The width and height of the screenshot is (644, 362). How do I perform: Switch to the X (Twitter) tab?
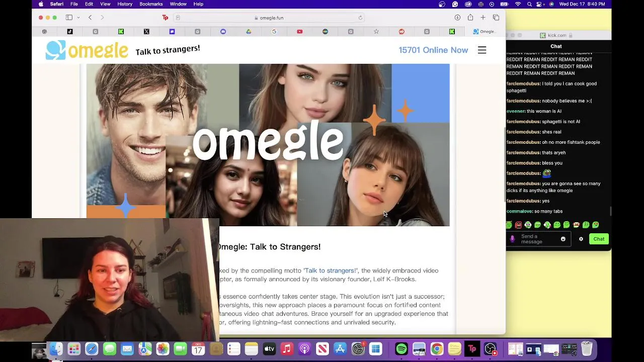[146, 32]
